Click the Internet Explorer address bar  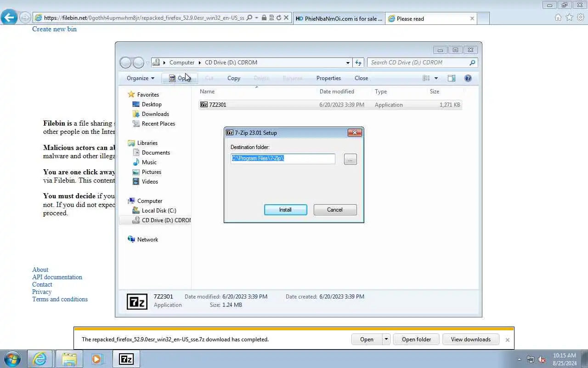click(144, 18)
